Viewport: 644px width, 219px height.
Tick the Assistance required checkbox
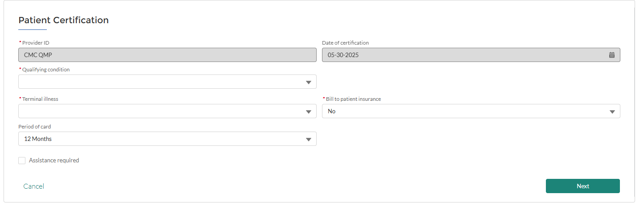click(x=22, y=161)
